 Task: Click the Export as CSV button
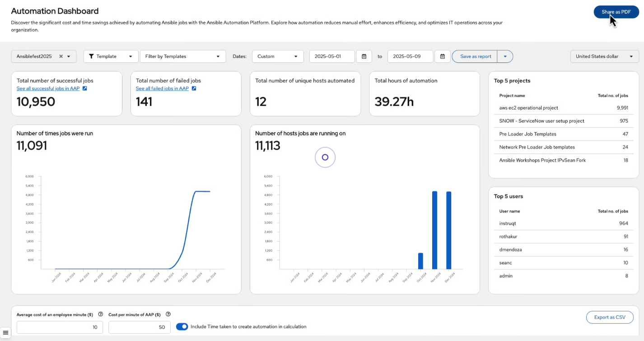tap(610, 317)
